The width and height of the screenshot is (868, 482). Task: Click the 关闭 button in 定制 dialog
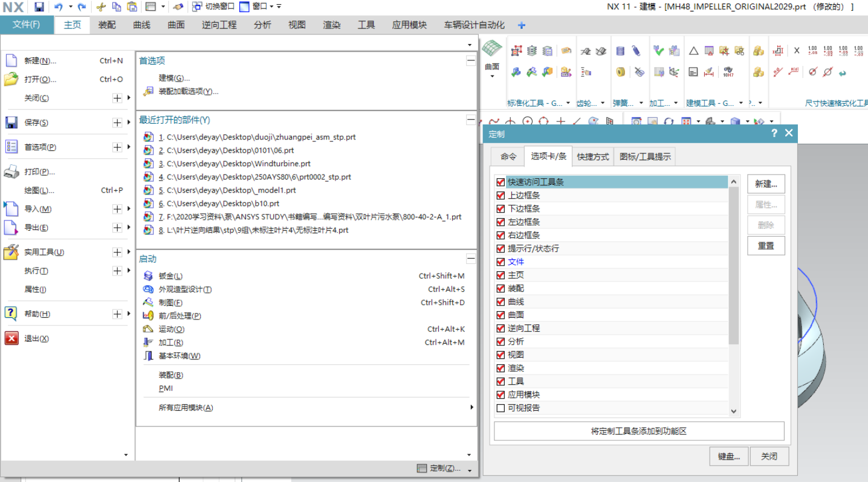point(769,457)
